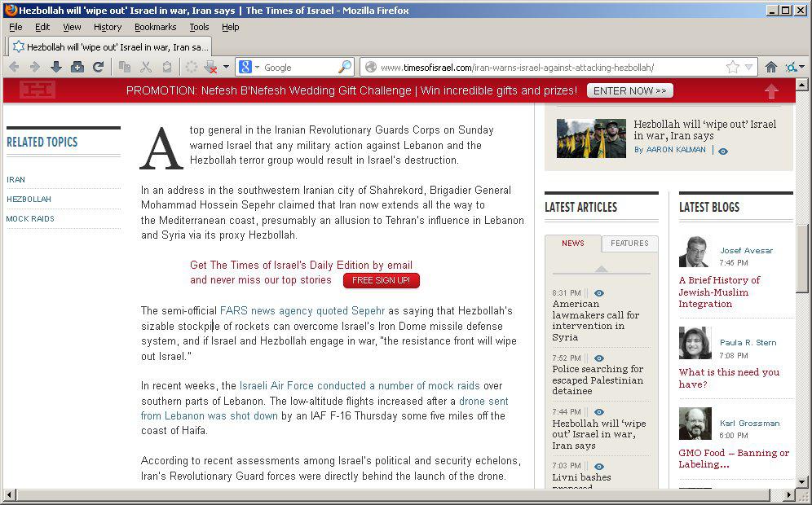
Task: Click Paula R. Stern's blogger photo
Action: tap(695, 343)
